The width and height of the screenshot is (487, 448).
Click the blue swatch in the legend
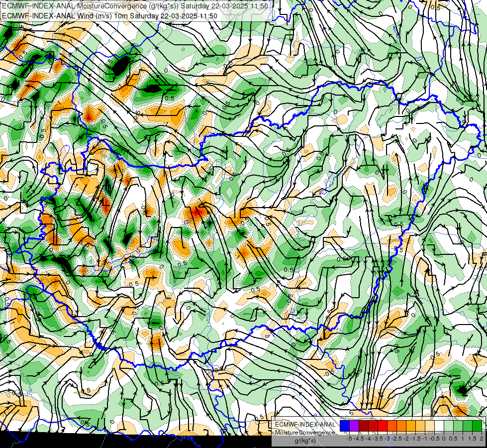click(345, 426)
